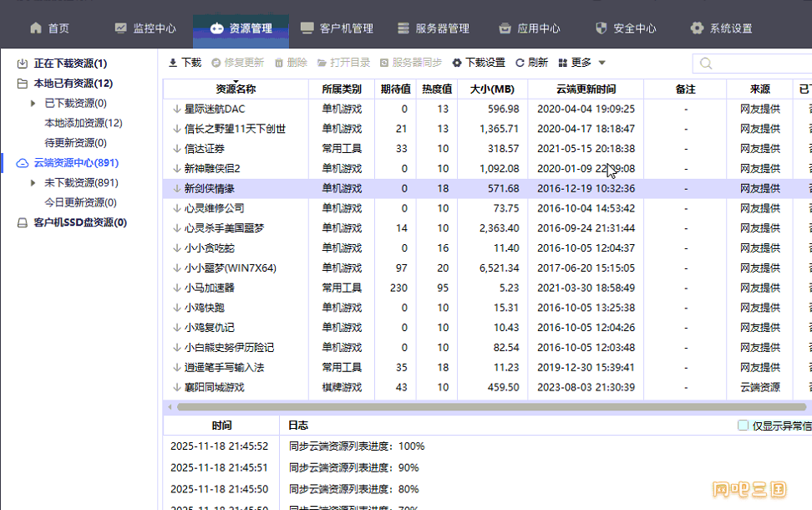The image size is (812, 510).
Task: Open 今日更新资源(0) from sidebar
Action: [x=80, y=201]
